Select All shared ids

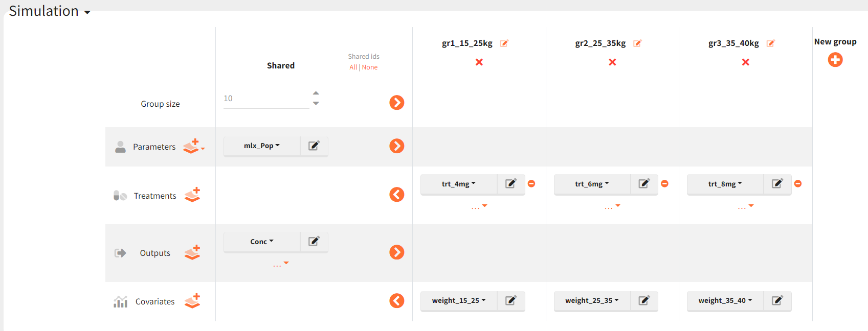353,67
